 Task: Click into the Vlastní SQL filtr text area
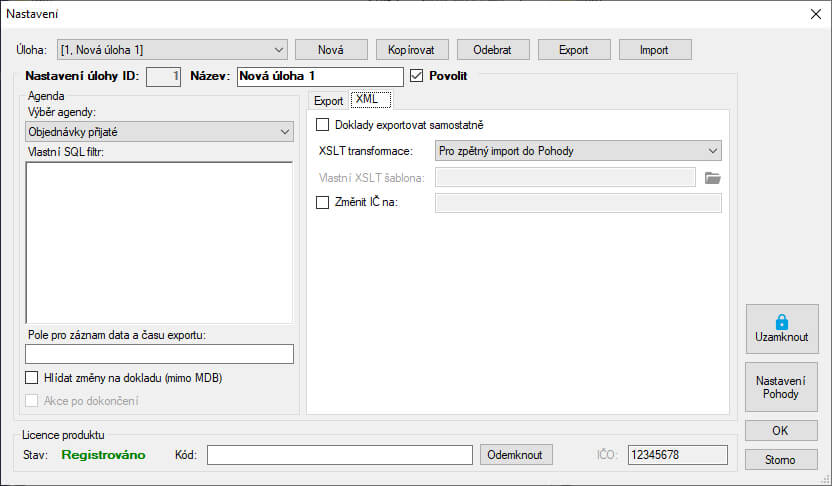[x=158, y=242]
